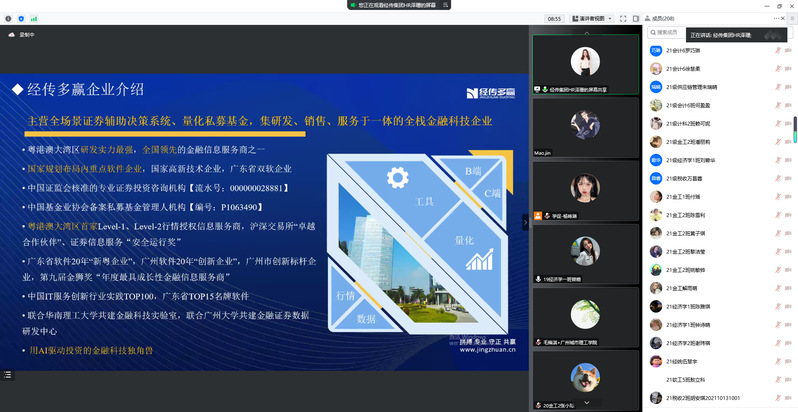798x412 pixels.
Task: Check the green network signal icon
Action: (34, 19)
